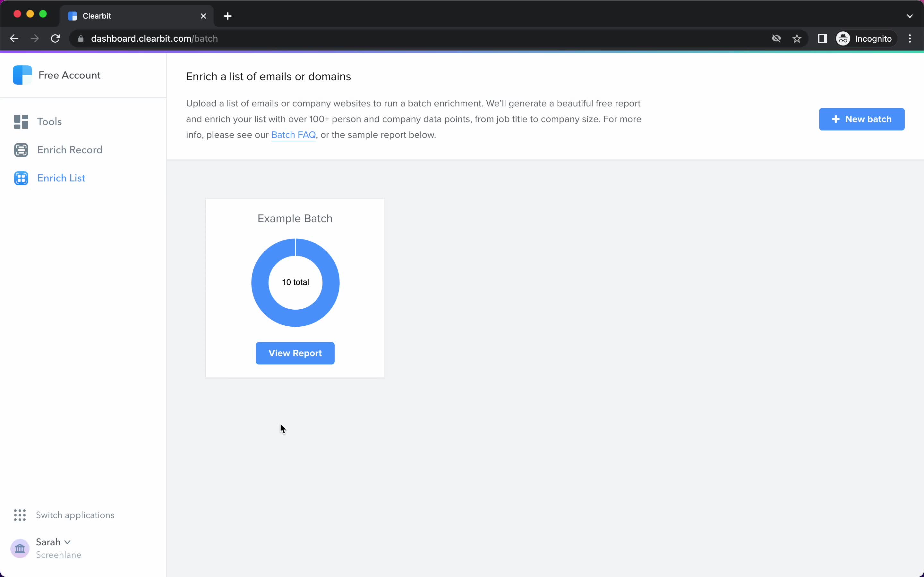Click the Example Batch donut chart
924x577 pixels.
click(x=295, y=282)
